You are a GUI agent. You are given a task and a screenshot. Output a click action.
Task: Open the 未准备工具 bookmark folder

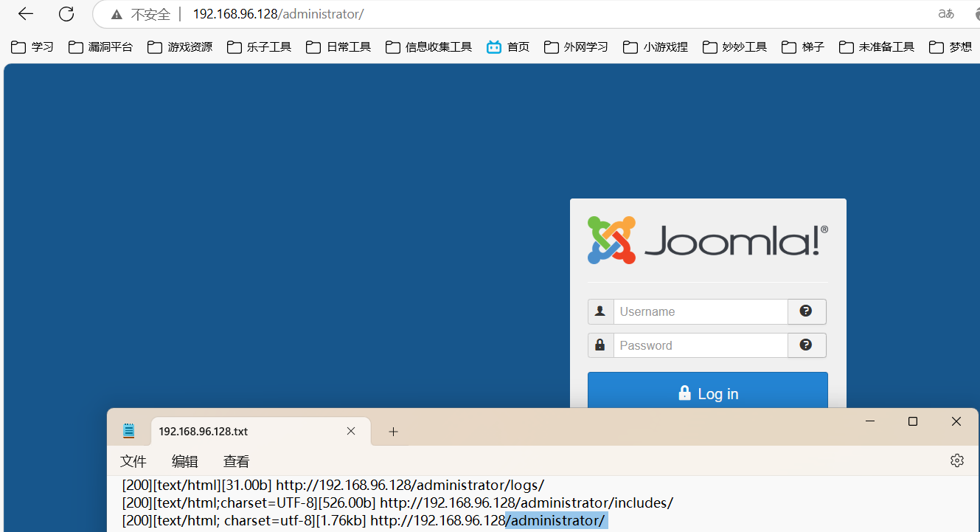pyautogui.click(x=877, y=47)
